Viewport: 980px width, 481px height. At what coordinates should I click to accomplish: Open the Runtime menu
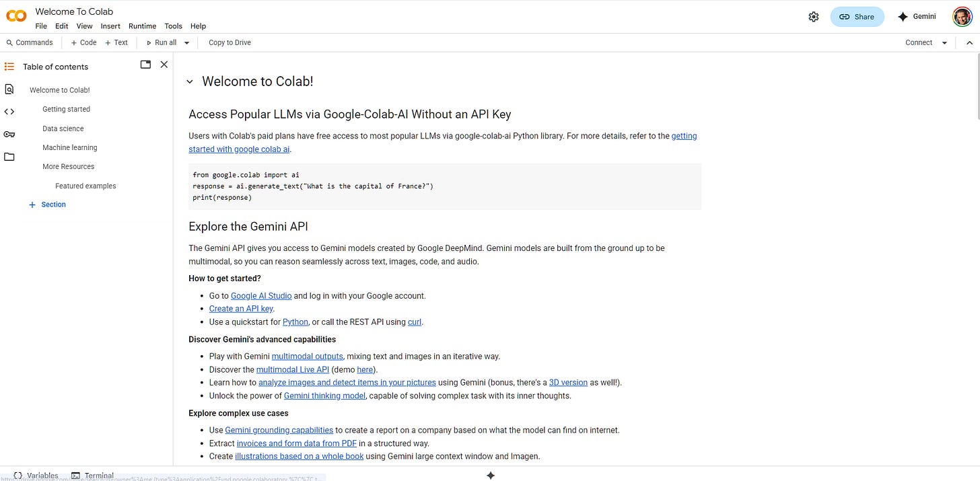(142, 26)
